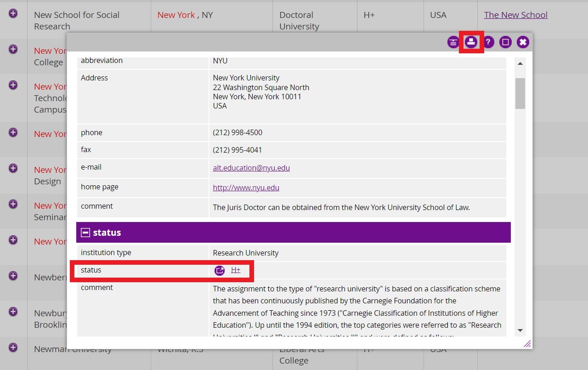Click the 'Doctoral University' cell in the first row

[x=299, y=21]
